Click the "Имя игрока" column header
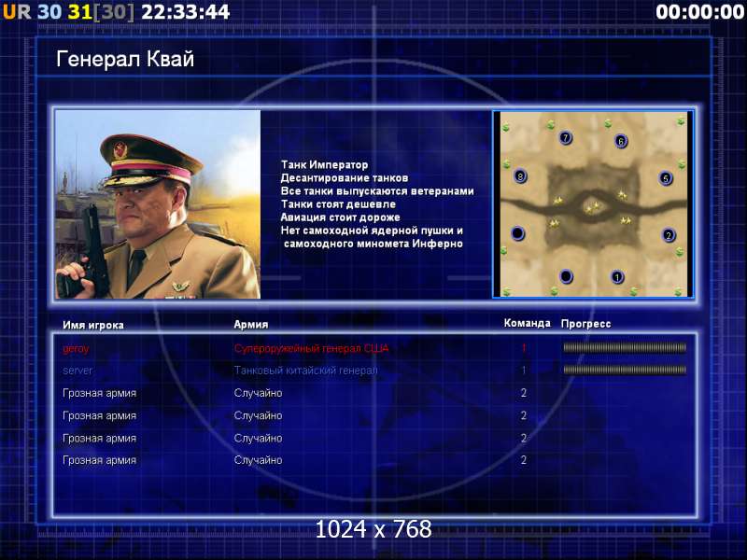 tap(93, 325)
